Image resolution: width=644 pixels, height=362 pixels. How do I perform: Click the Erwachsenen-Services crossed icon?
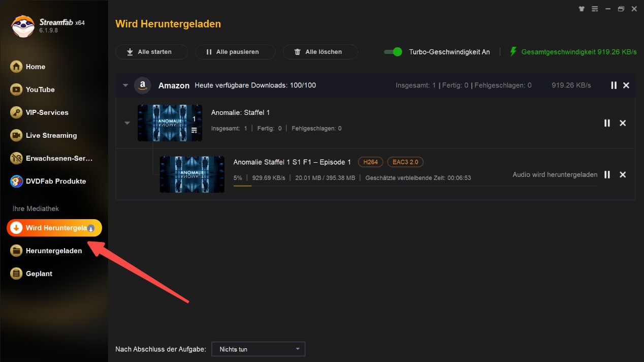coord(17,158)
